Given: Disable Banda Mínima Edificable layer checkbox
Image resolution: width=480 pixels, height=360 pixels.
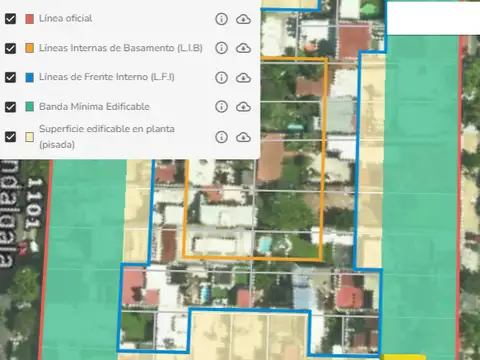Looking at the screenshot, I should click(x=10, y=107).
